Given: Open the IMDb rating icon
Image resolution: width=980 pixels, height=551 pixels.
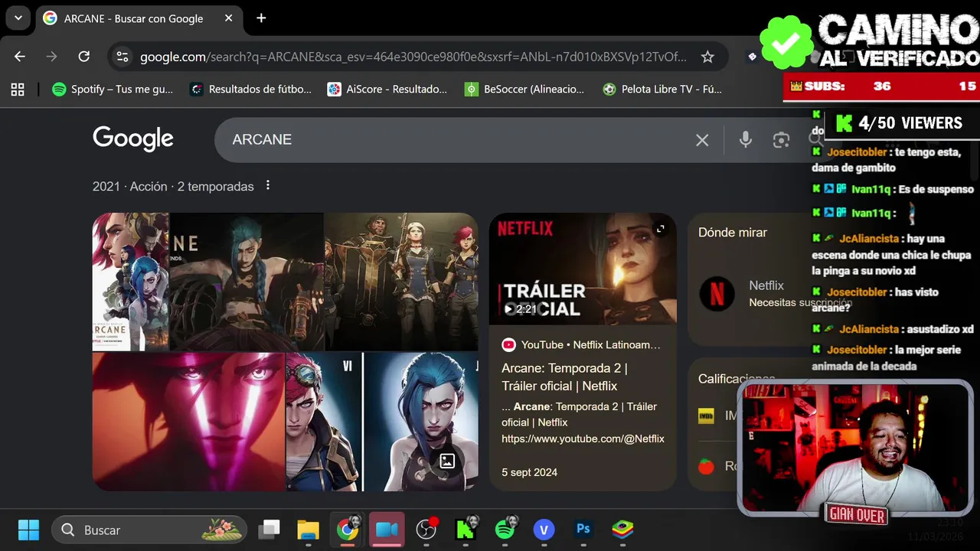Looking at the screenshot, I should pyautogui.click(x=707, y=416).
